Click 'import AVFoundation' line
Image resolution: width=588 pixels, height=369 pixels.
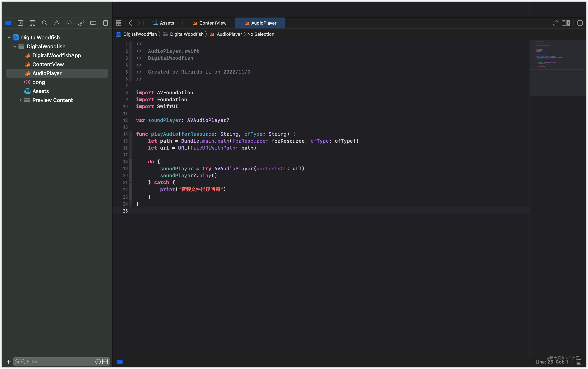tap(164, 92)
